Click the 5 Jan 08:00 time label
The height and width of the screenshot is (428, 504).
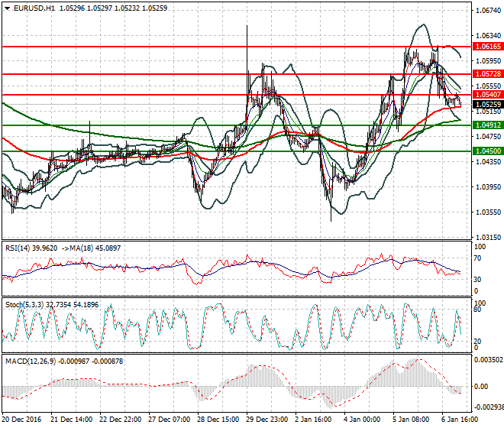pos(411,420)
